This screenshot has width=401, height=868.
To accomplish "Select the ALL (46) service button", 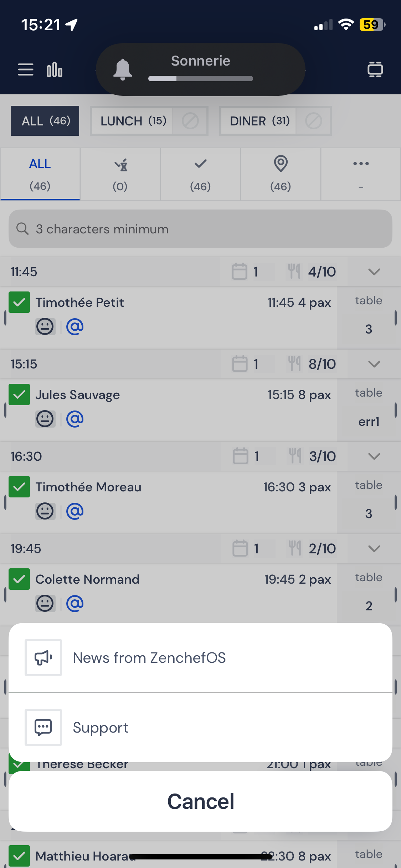I will (45, 121).
